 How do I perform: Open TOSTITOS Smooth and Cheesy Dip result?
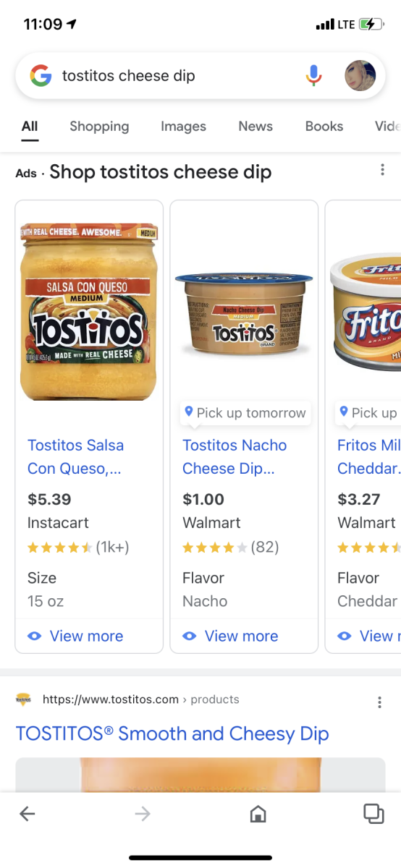click(x=172, y=733)
